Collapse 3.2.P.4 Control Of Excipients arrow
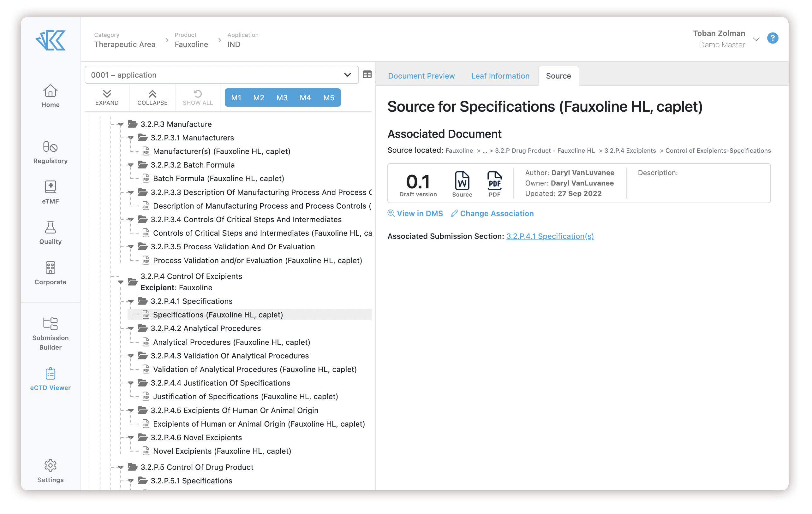The height and width of the screenshot is (514, 812). tap(121, 282)
